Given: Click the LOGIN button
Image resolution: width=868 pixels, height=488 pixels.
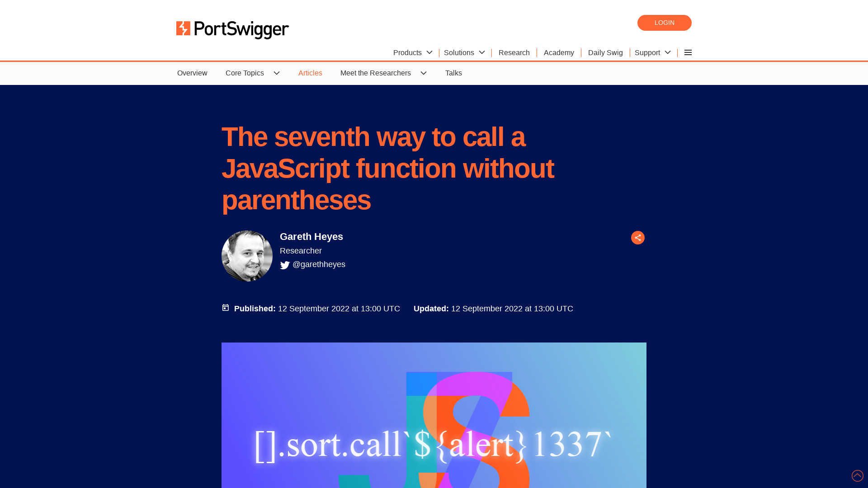Looking at the screenshot, I should tap(664, 23).
